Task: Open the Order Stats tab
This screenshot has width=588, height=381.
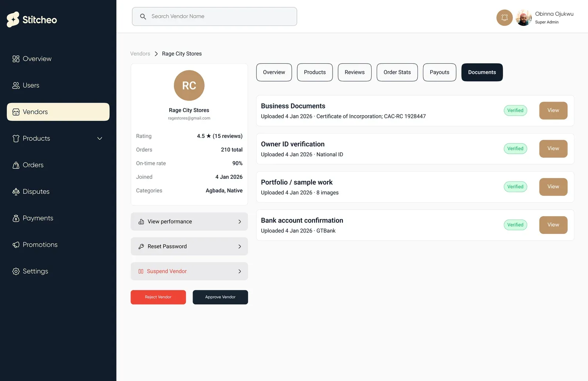Action: (397, 72)
